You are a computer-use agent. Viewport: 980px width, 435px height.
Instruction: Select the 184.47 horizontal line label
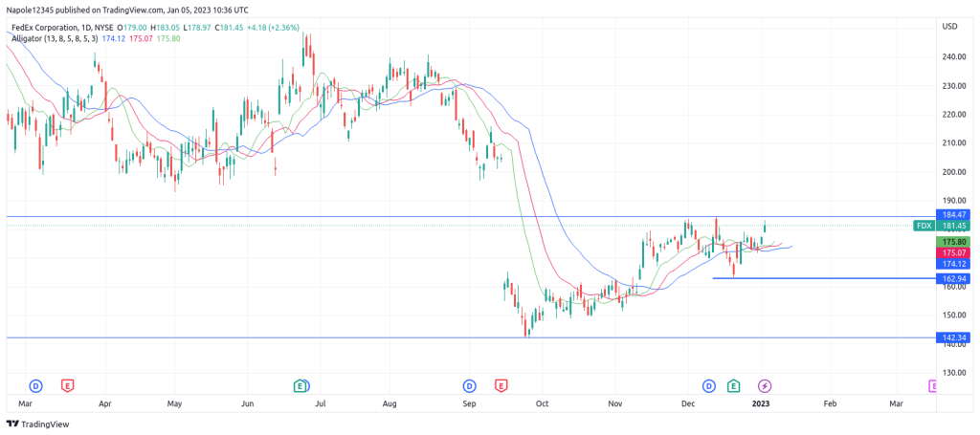(x=952, y=215)
